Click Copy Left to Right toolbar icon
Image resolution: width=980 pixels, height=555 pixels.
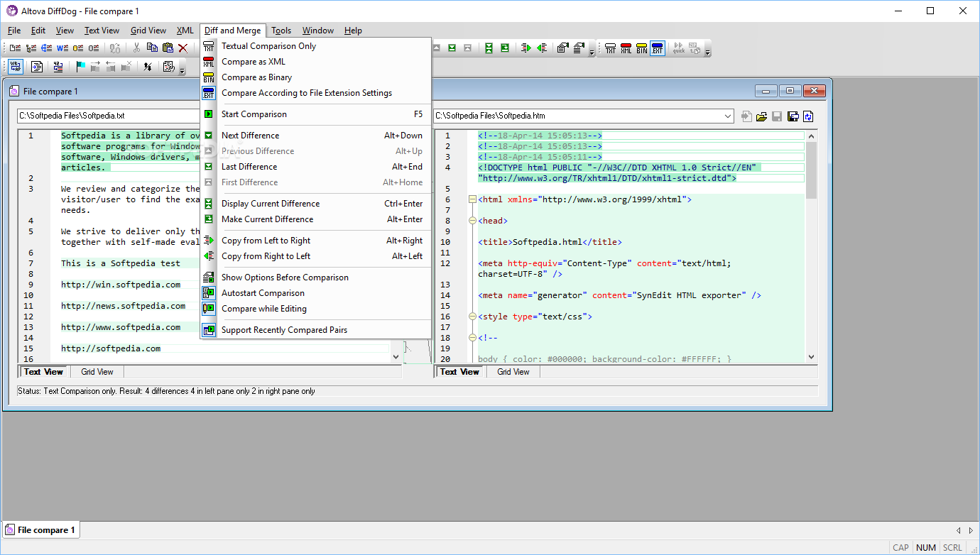(x=526, y=48)
